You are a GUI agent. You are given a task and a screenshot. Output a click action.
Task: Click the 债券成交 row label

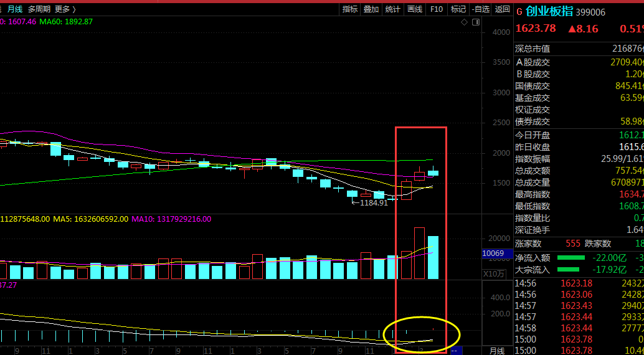coord(533,121)
